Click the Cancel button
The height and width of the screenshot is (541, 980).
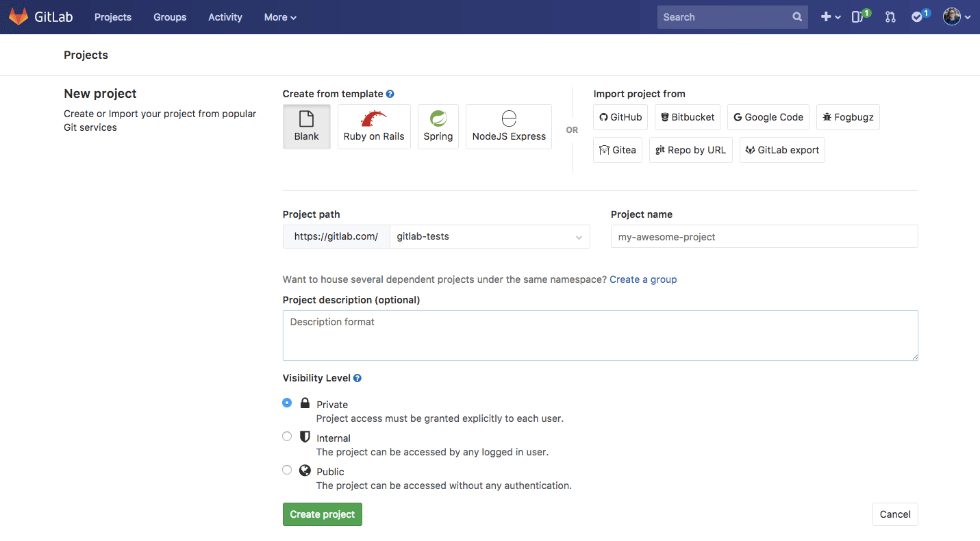tap(895, 514)
